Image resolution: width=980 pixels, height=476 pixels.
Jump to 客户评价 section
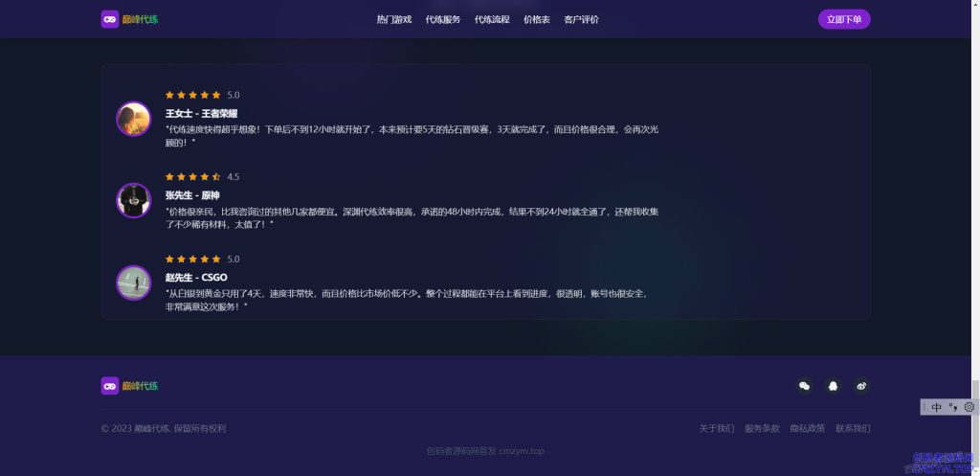click(x=581, y=19)
